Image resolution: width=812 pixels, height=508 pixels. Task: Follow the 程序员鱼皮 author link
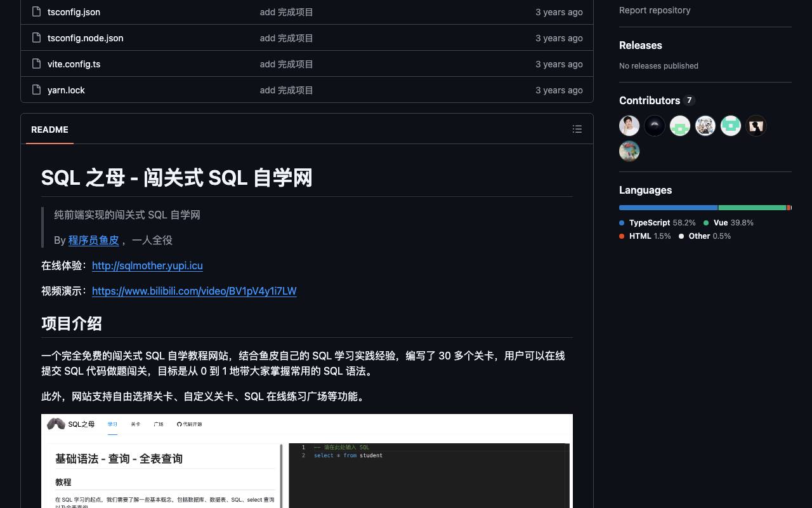[93, 240]
